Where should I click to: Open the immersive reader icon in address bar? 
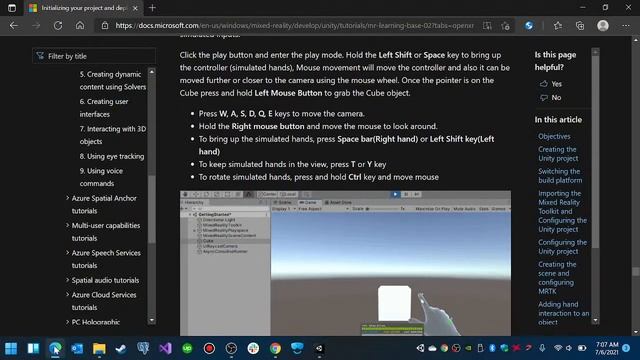(487, 25)
